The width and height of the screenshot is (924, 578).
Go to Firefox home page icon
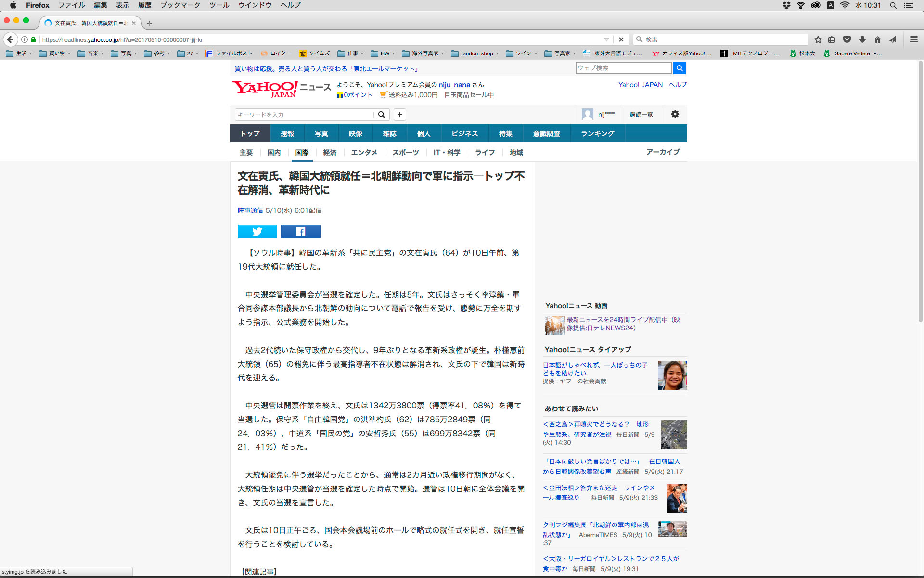tap(878, 39)
